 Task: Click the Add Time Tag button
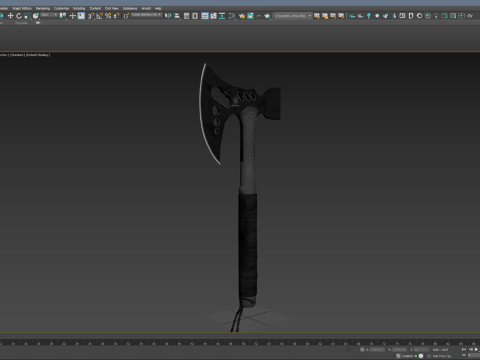click(442, 356)
